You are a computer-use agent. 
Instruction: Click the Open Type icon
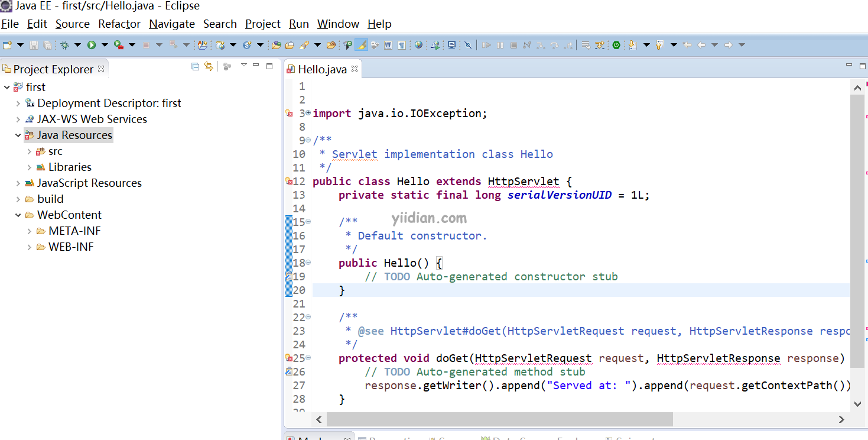tap(276, 45)
